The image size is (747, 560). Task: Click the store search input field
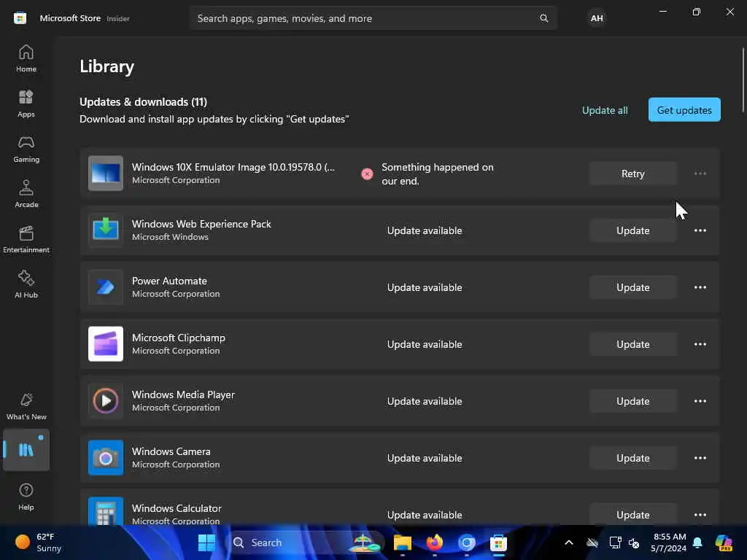pos(373,18)
